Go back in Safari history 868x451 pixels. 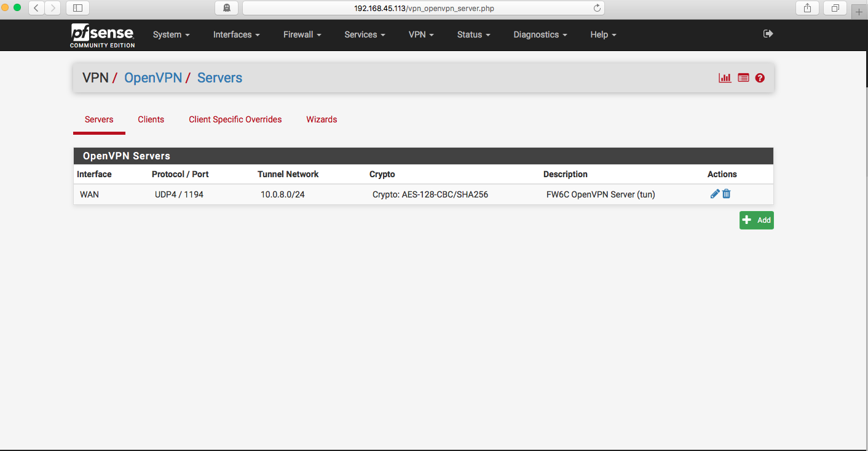pyautogui.click(x=36, y=8)
